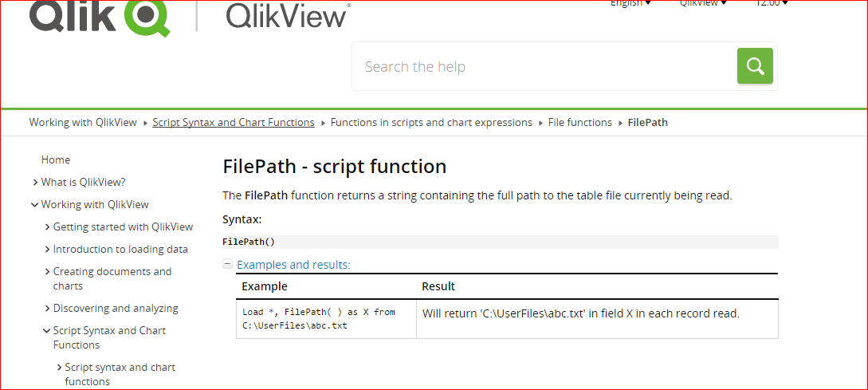Screen dimensions: 868x390
Task: Open the English language dropdown
Action: [630, 3]
